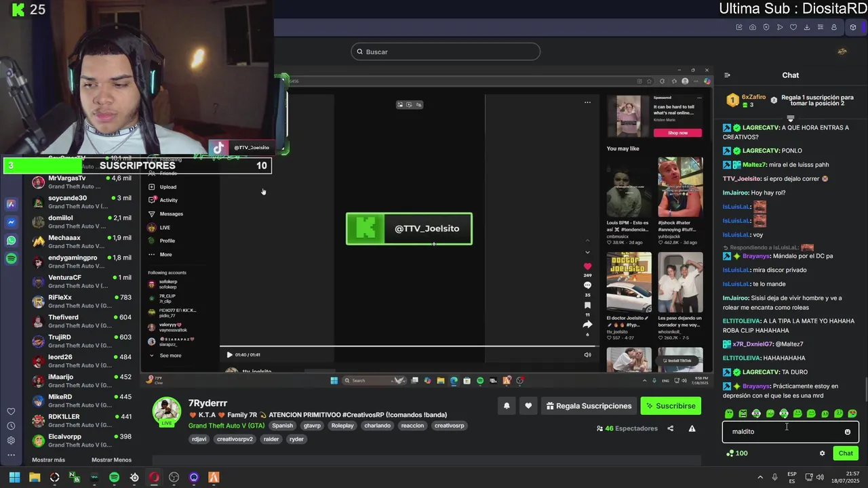The width and height of the screenshot is (868, 488).
Task: Click Opera snapshot camera toolbar icon
Action: (x=753, y=27)
